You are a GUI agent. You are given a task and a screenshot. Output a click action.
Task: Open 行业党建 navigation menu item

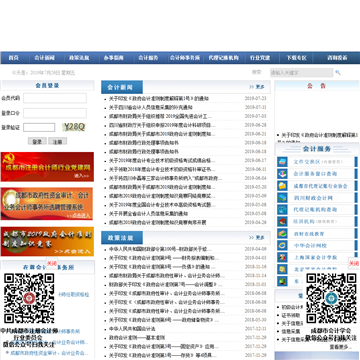pos(260,58)
